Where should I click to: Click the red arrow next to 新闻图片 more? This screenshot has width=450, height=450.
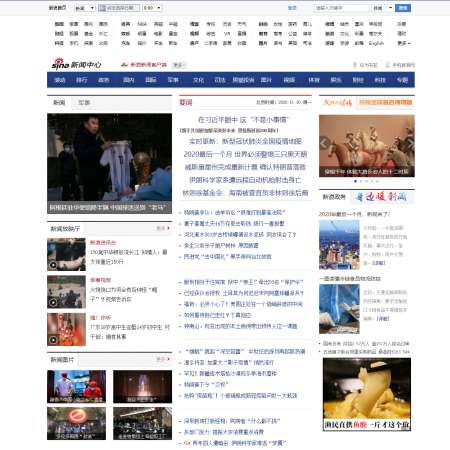pyautogui.click(x=169, y=359)
